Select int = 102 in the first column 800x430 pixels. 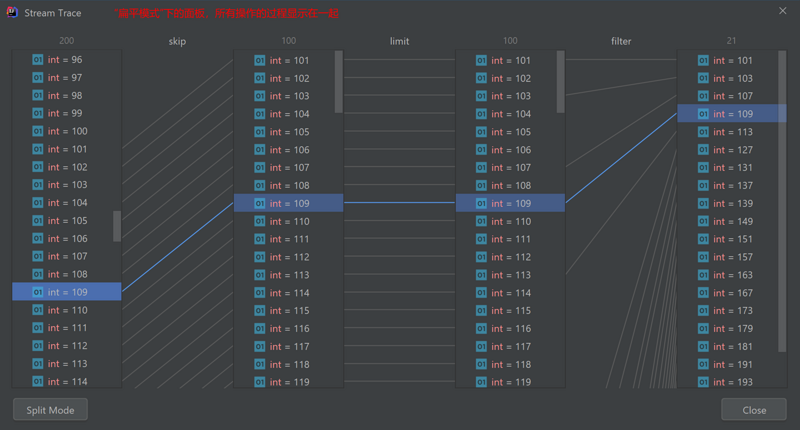(67, 167)
